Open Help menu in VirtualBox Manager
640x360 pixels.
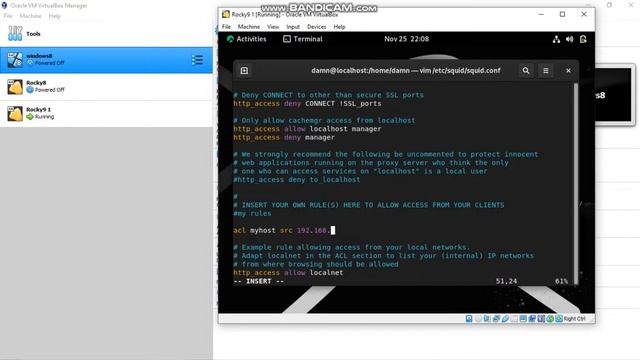pyautogui.click(x=54, y=16)
